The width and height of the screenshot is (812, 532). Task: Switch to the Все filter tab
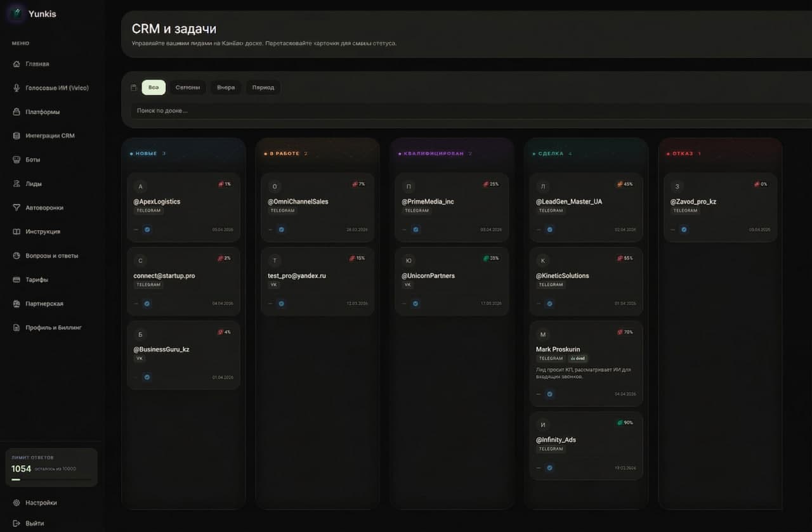tap(154, 87)
